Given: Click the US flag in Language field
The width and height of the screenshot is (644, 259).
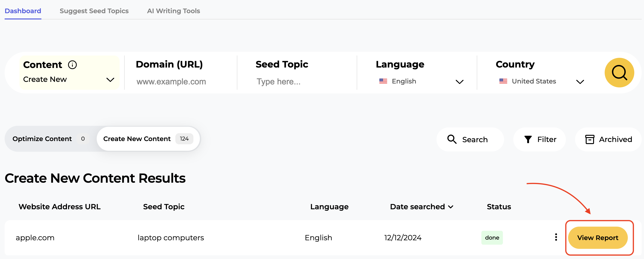Looking at the screenshot, I should coord(383,81).
